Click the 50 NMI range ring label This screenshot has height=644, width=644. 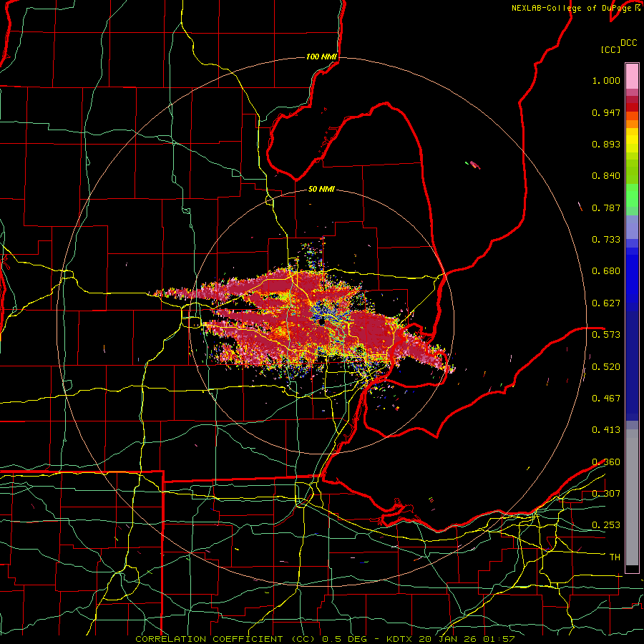[x=321, y=189]
